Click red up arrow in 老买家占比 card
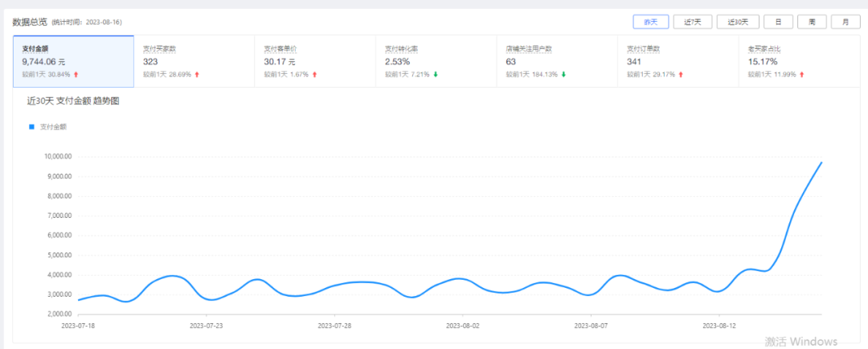 [801, 75]
